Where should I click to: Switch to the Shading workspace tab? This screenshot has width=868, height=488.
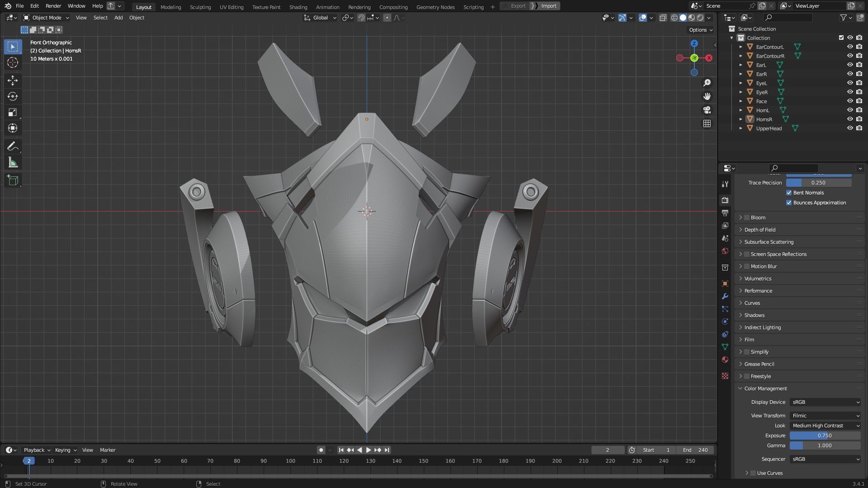click(x=298, y=7)
